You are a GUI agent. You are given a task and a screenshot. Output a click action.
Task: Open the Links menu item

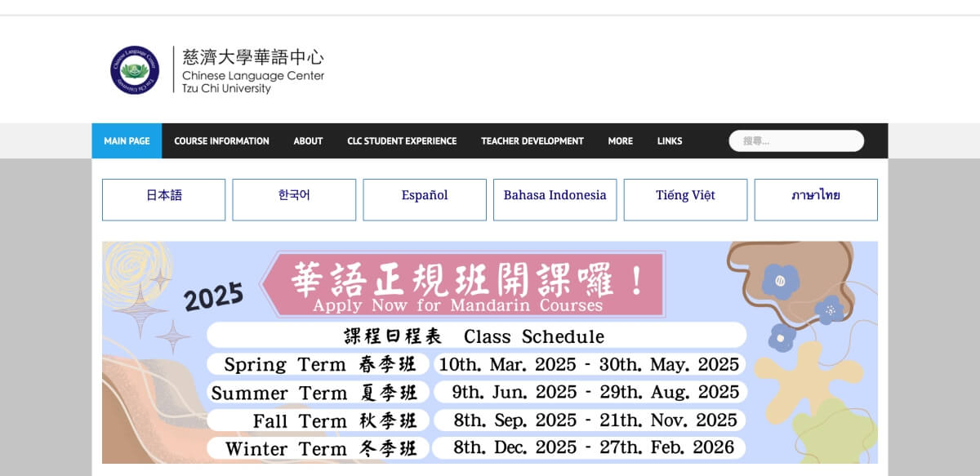[x=669, y=141]
